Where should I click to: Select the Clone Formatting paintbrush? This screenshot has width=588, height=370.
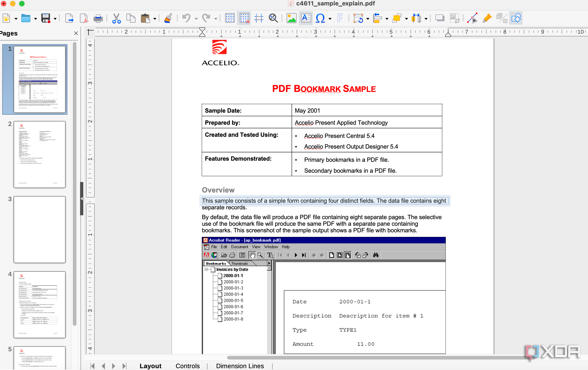[168, 18]
